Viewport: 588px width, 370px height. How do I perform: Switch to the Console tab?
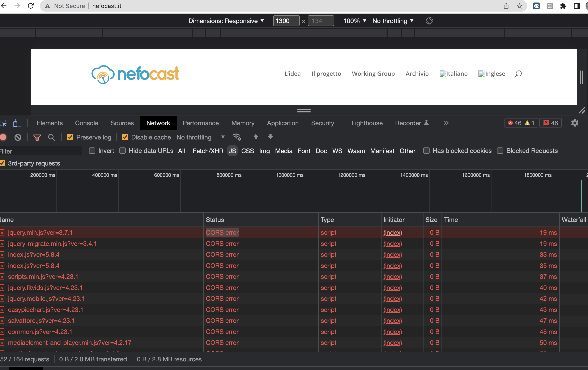pos(87,123)
